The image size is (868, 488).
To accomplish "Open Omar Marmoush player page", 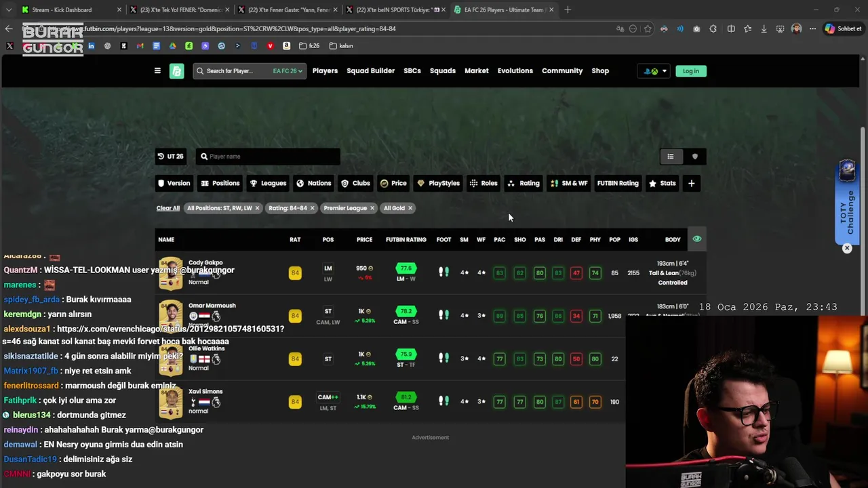I will tap(212, 305).
